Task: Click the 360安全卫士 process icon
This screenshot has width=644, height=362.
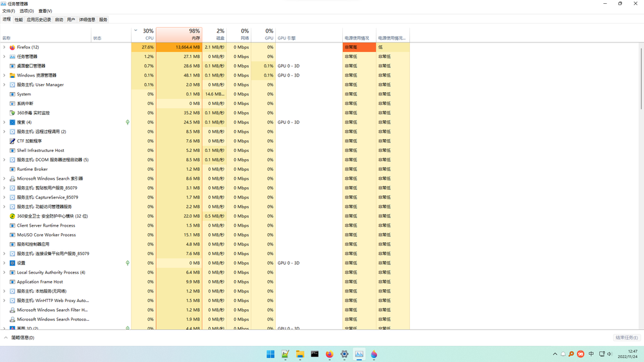Action: click(x=12, y=216)
